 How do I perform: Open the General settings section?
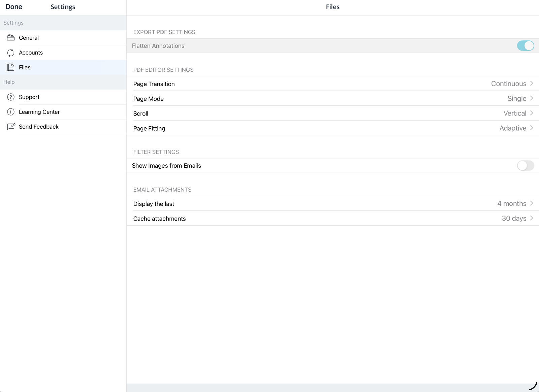[x=63, y=38]
